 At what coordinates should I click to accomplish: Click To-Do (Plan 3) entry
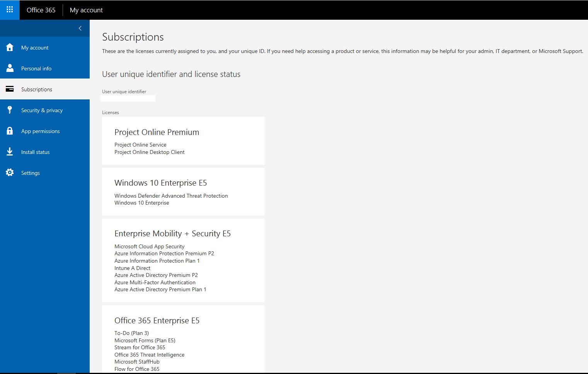(x=131, y=333)
